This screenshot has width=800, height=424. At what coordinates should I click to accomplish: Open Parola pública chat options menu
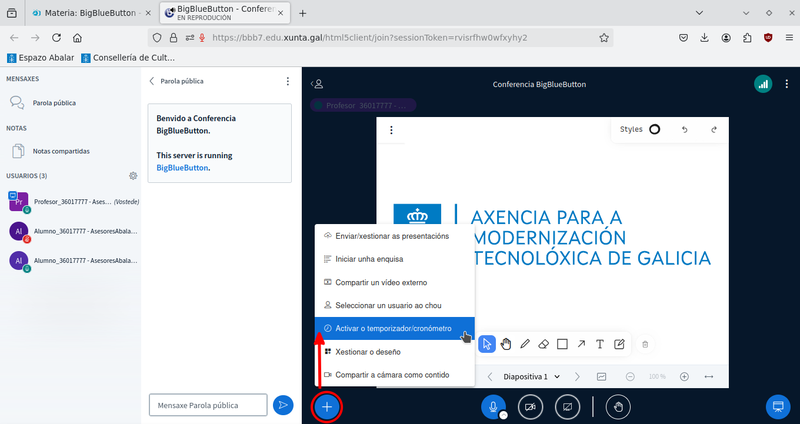click(x=288, y=82)
